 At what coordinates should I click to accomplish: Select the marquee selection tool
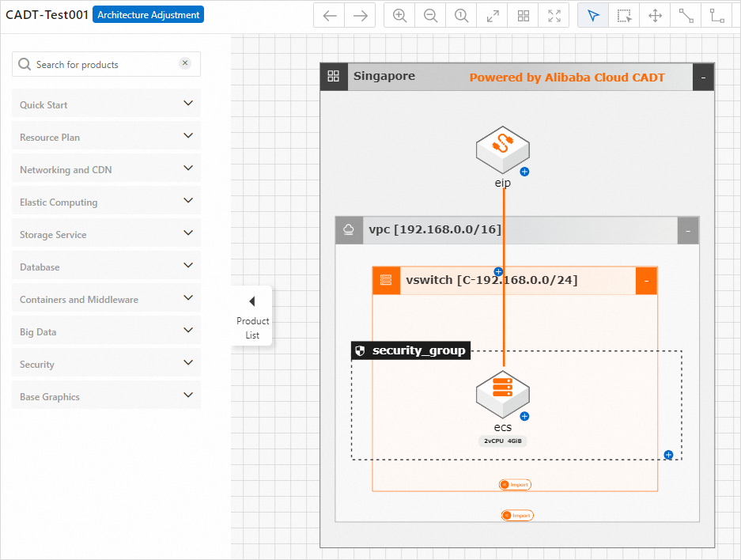(625, 16)
